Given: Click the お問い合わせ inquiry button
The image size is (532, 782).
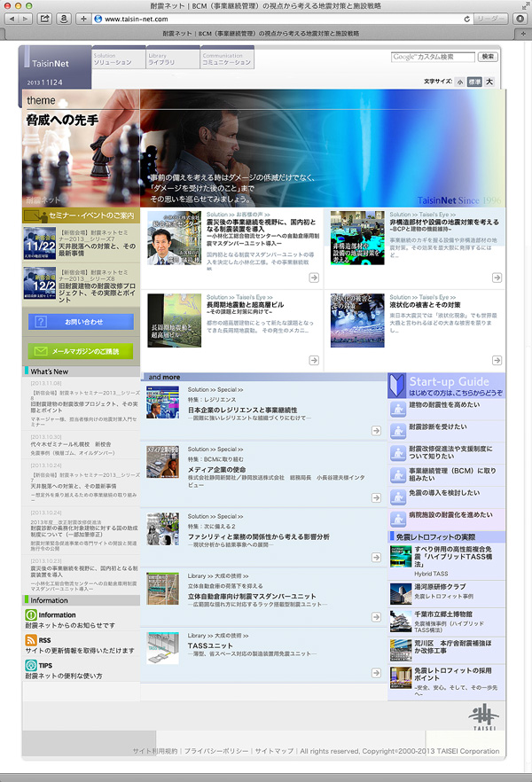Looking at the screenshot, I should pyautogui.click(x=81, y=322).
